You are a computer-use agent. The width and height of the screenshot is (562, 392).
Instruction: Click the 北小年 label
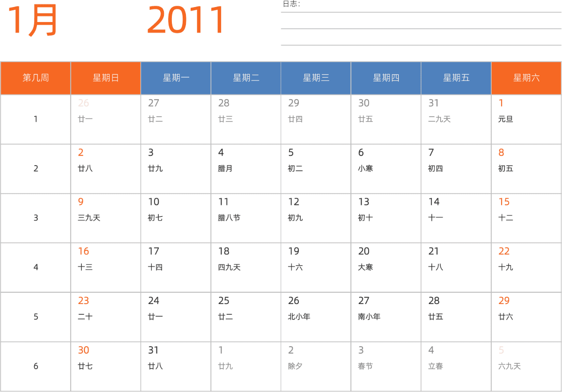[x=299, y=317]
